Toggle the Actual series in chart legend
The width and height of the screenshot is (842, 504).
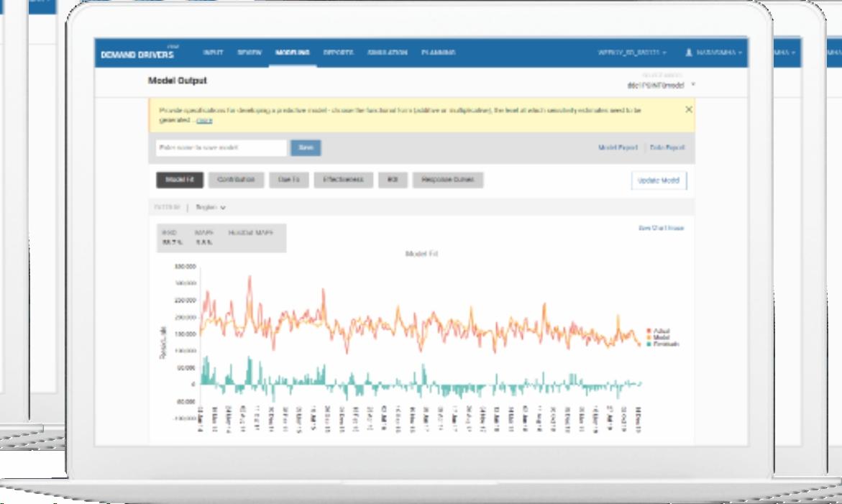pos(657,331)
